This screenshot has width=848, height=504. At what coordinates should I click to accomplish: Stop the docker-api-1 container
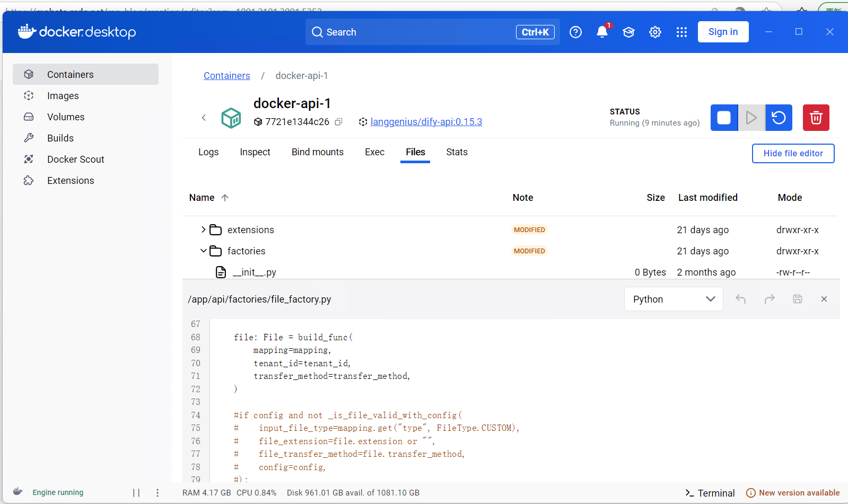click(x=724, y=118)
